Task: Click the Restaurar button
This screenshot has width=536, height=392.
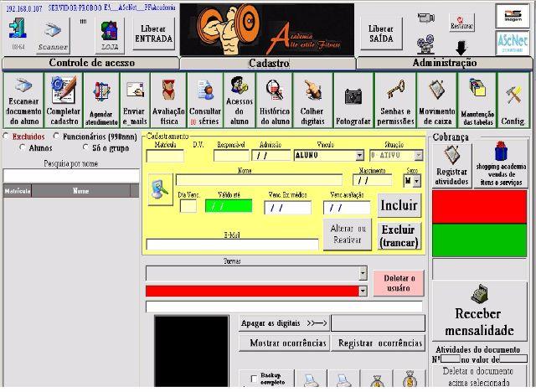Action: pyautogui.click(x=461, y=23)
